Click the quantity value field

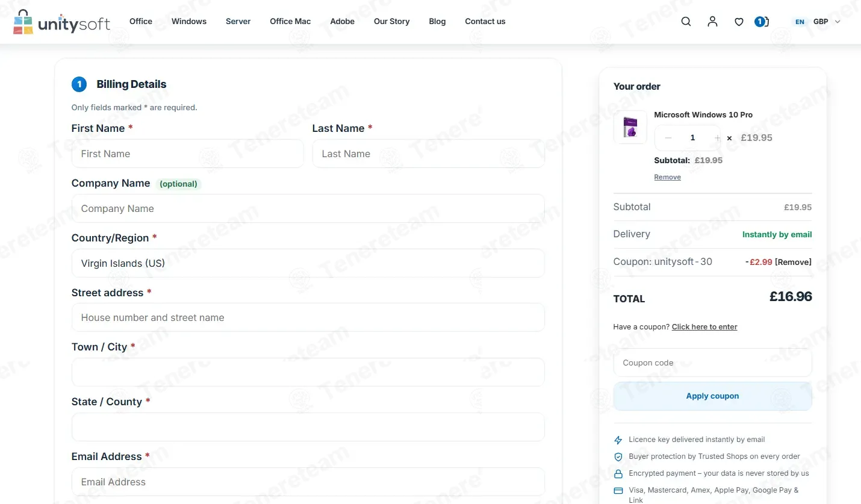pyautogui.click(x=692, y=138)
